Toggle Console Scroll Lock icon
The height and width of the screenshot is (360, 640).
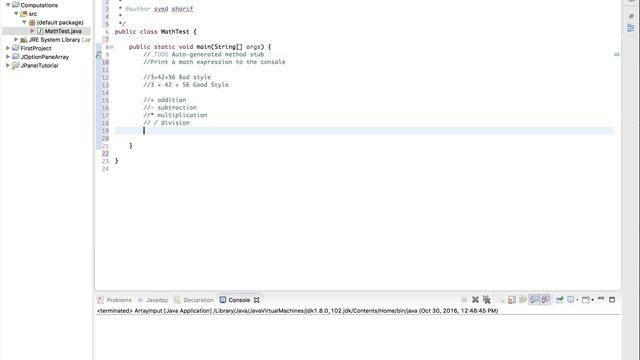[x=512, y=300]
